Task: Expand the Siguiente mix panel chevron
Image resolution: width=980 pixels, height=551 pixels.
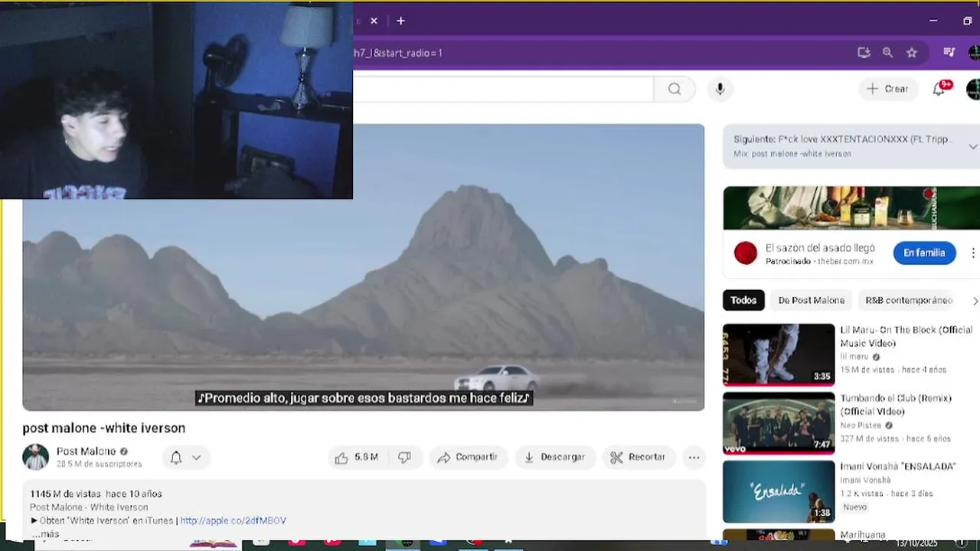Action: 972,146
